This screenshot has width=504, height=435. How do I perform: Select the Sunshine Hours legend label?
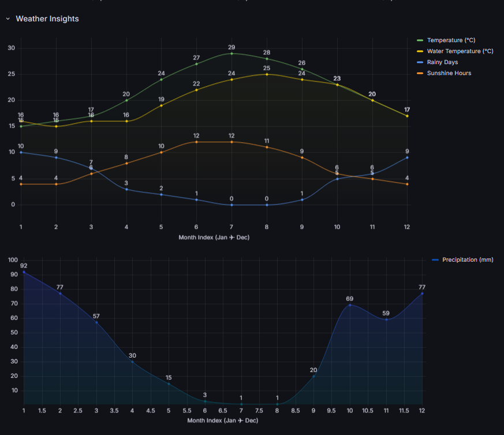[449, 73]
